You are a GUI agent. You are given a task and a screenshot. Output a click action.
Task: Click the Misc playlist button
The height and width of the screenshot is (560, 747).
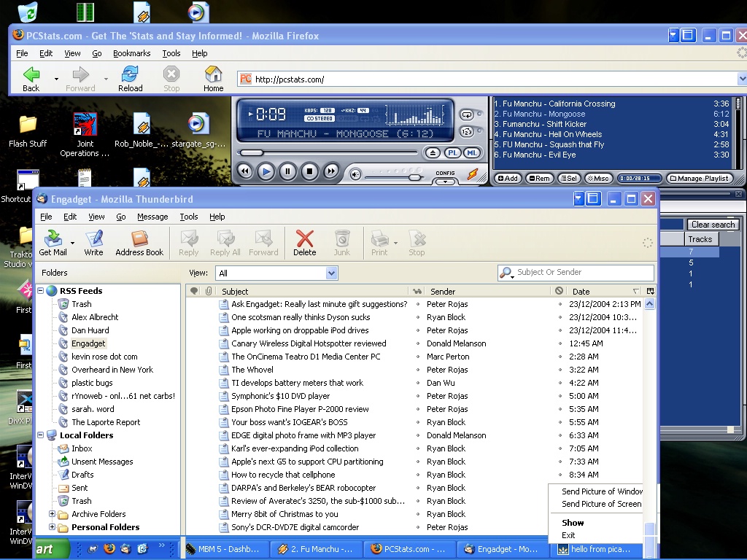[x=598, y=178]
